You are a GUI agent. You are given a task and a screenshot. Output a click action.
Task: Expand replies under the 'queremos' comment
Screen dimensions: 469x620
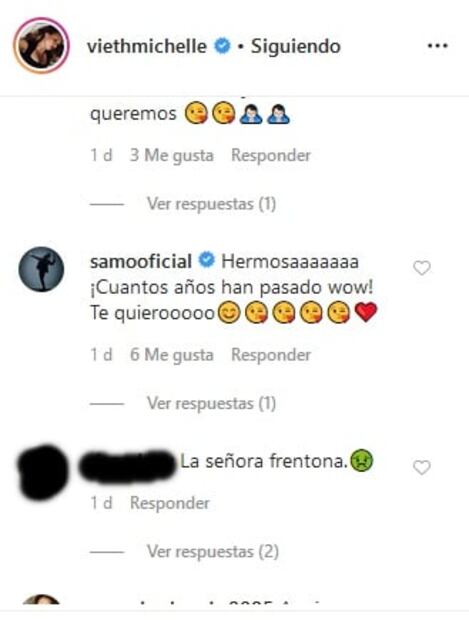[212, 204]
